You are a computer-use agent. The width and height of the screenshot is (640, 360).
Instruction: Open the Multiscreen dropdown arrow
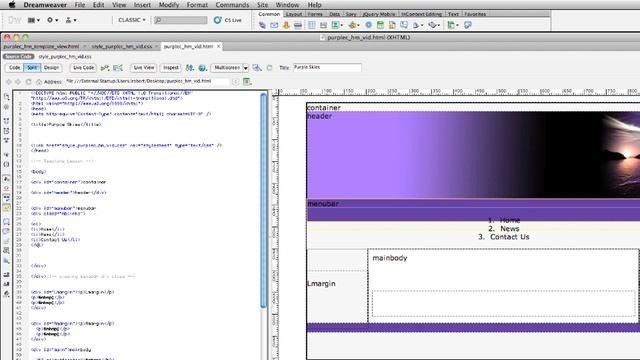(x=246, y=68)
